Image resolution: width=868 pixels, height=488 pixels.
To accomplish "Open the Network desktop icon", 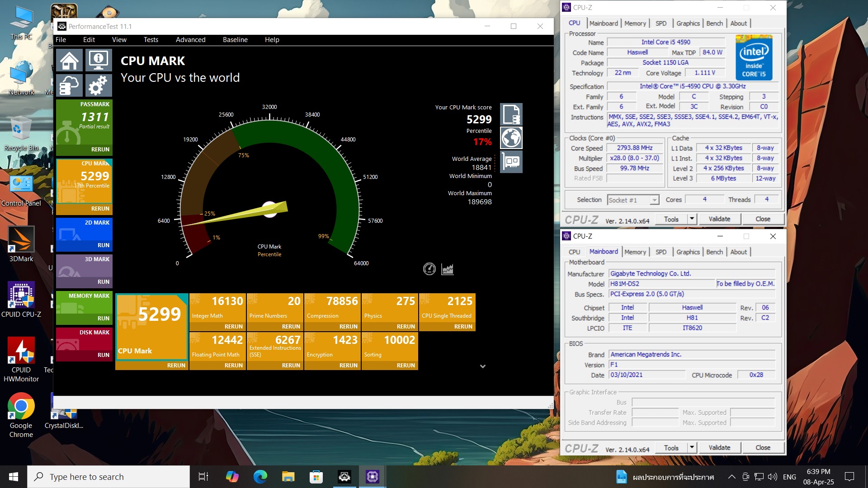I will click(21, 78).
